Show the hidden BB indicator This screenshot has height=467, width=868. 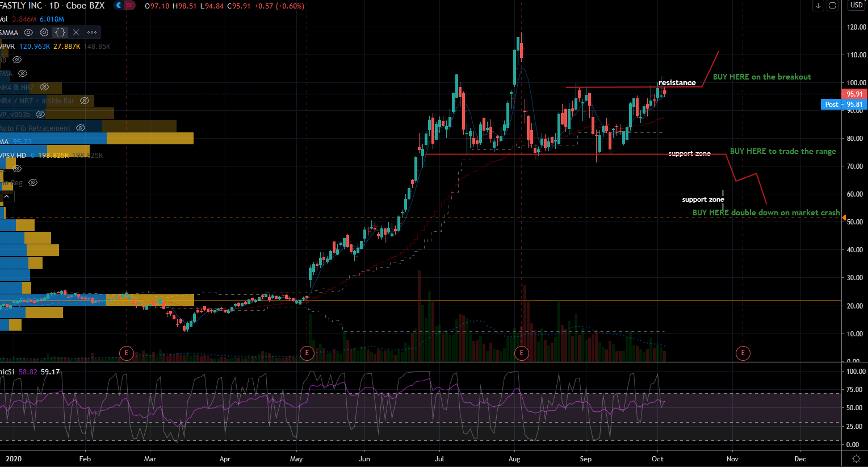coord(17,60)
